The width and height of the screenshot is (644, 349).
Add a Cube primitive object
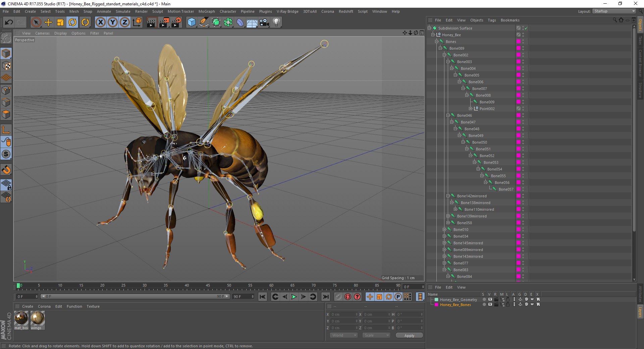192,22
